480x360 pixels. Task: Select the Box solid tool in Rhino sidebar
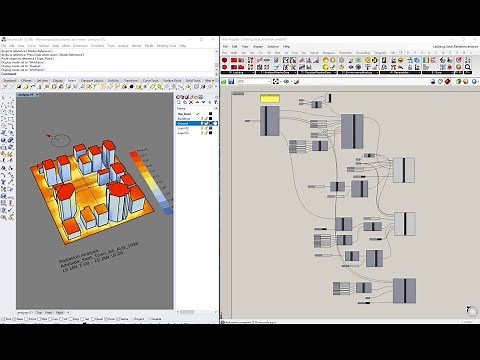(4, 140)
